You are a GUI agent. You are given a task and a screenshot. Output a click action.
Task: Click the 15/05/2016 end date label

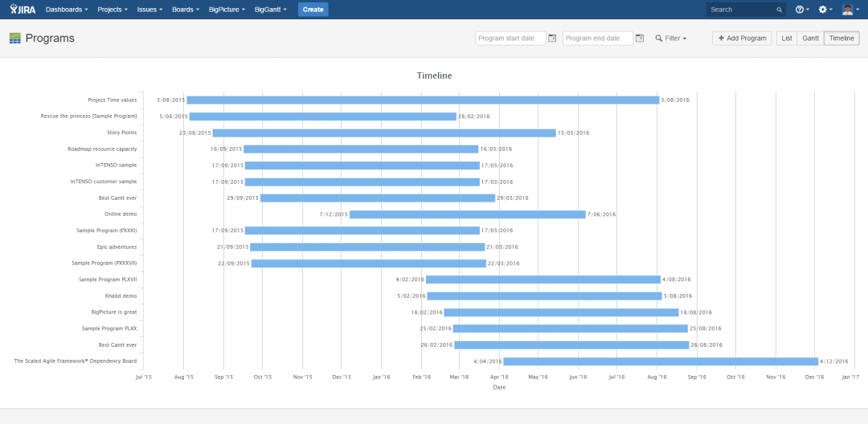(x=574, y=133)
